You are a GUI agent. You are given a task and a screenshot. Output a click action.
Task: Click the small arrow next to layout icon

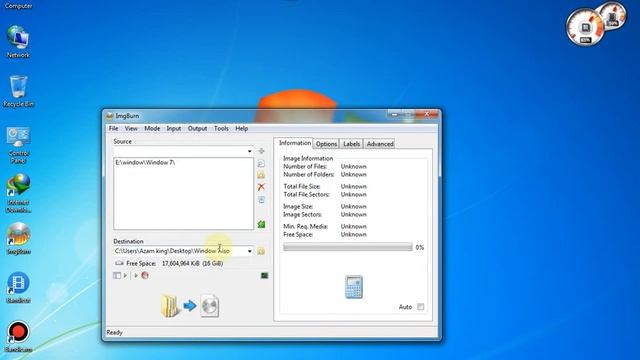tap(125, 276)
